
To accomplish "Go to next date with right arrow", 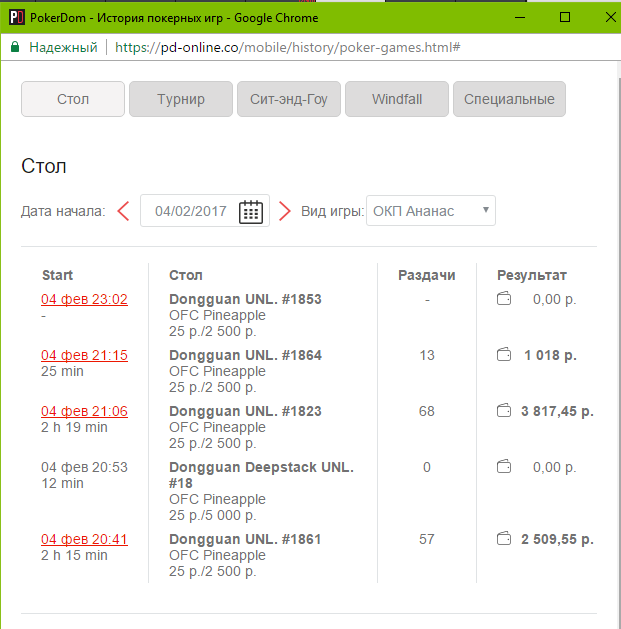I will 284,211.
